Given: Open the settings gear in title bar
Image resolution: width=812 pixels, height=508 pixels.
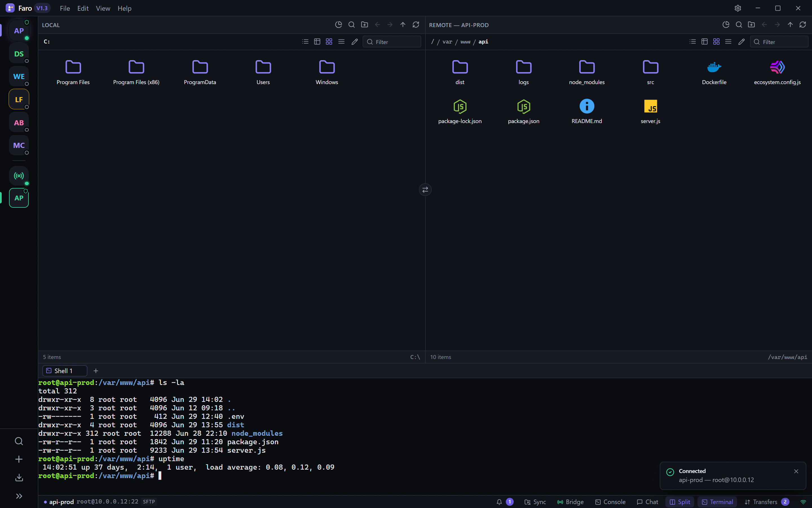Looking at the screenshot, I should [738, 8].
